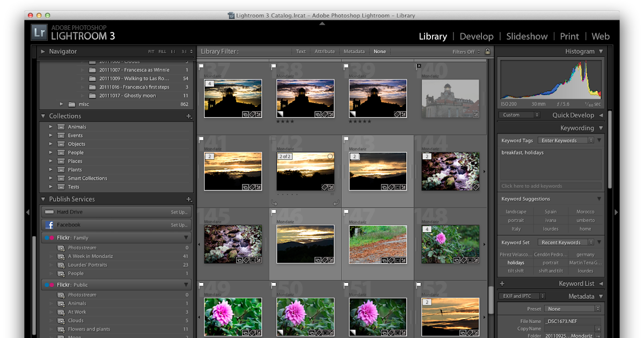
Task: Click the collection badge on photo 137
Action: [245, 114]
